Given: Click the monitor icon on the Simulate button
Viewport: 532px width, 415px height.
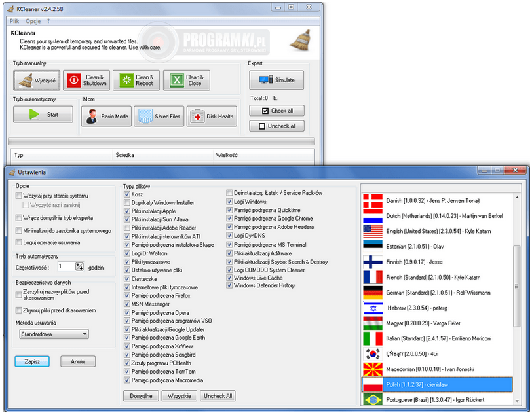Looking at the screenshot, I should point(266,80).
